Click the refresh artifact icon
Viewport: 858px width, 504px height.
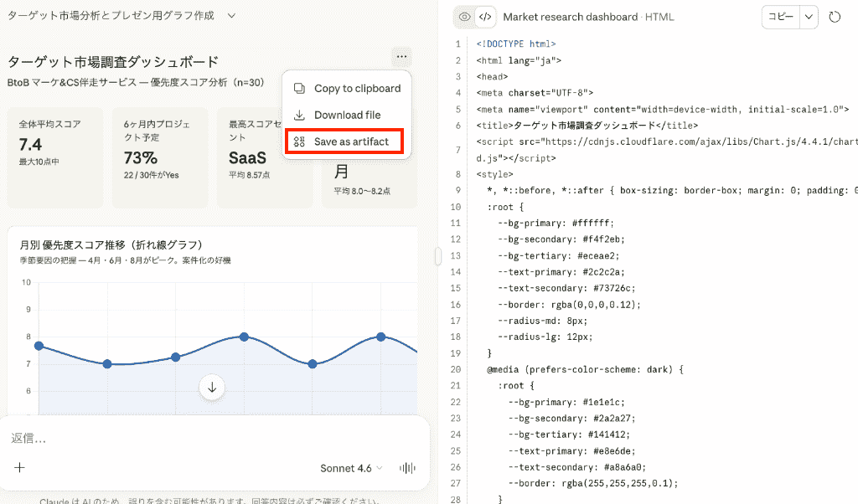(x=834, y=17)
